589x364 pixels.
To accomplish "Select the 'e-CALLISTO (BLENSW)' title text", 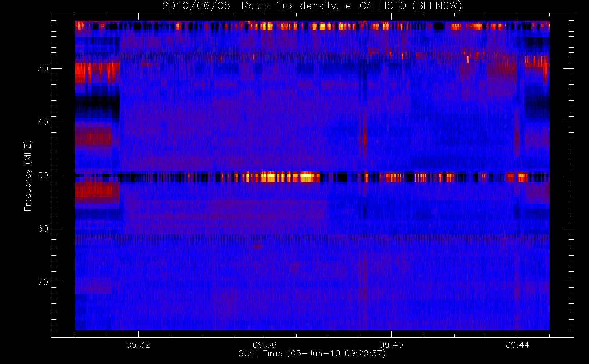I will pyautogui.click(x=403, y=6).
